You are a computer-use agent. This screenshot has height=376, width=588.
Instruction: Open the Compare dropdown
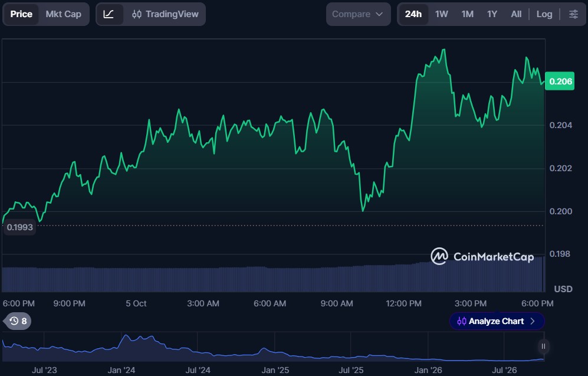tap(358, 14)
